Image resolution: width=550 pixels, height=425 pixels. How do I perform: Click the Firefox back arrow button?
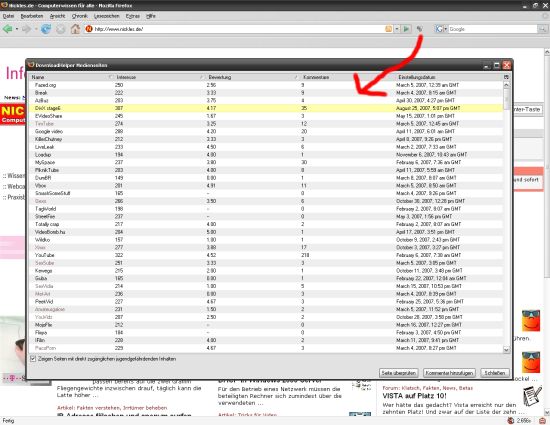coord(8,29)
